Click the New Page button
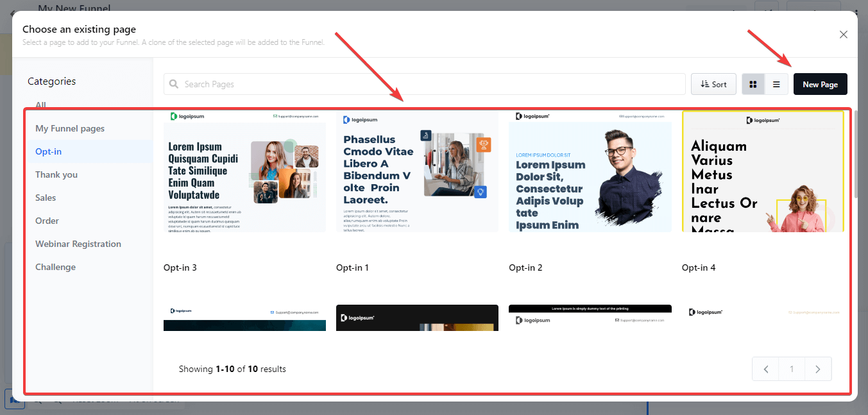 click(x=820, y=83)
